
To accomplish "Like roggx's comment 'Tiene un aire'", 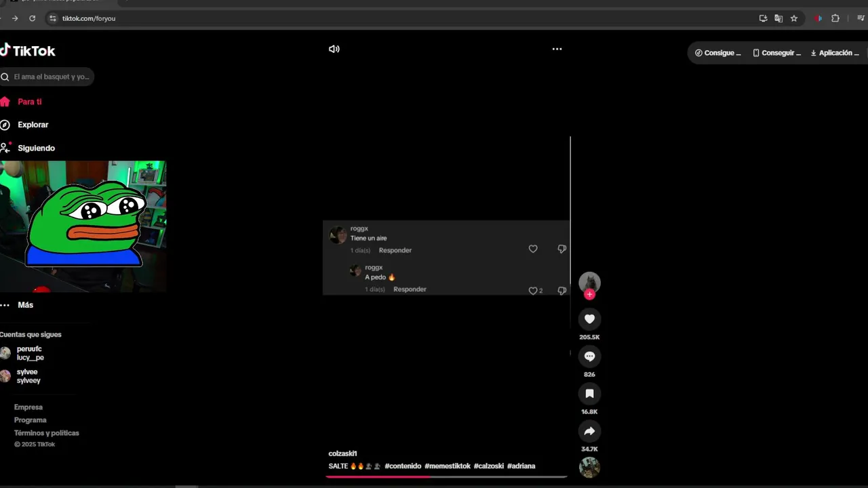I will 533,249.
